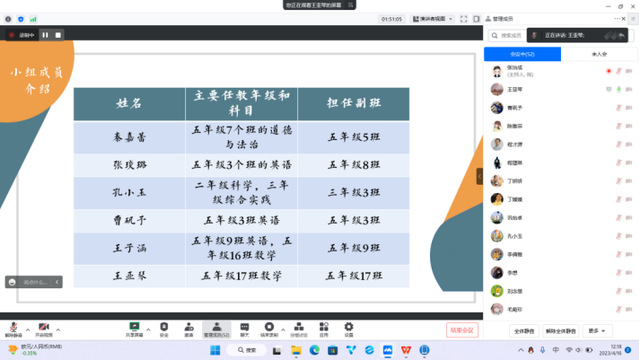Toggle the start video camera button (开启视频)

(44, 329)
